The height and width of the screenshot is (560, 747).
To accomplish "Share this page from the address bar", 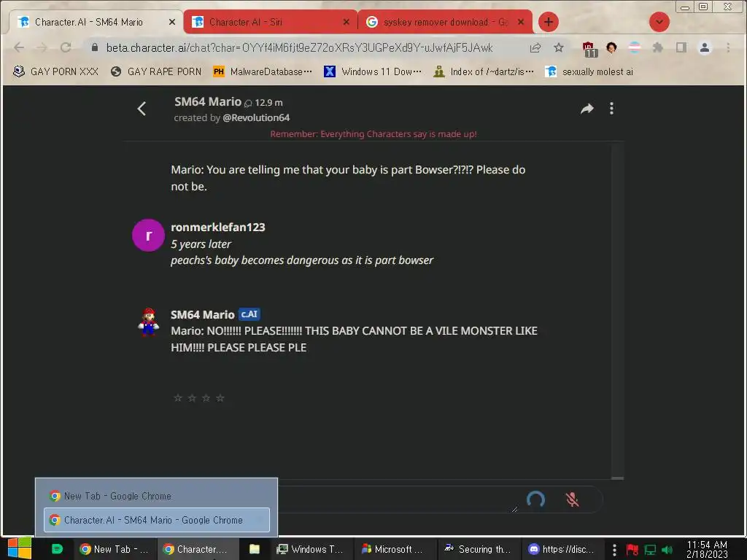I will point(535,47).
